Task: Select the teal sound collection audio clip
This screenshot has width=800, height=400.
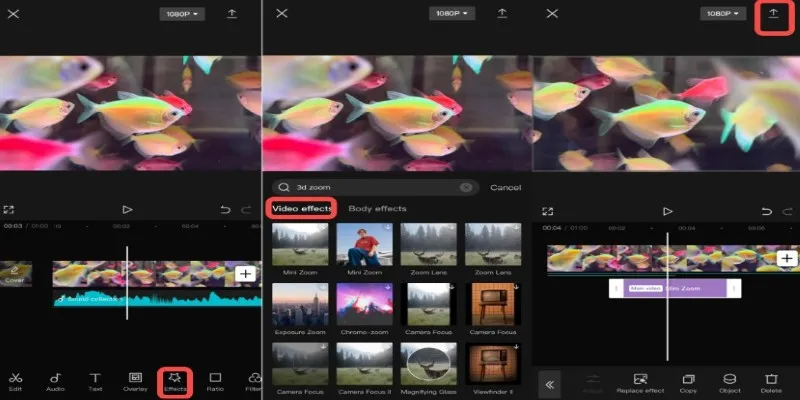Action: pyautogui.click(x=158, y=298)
